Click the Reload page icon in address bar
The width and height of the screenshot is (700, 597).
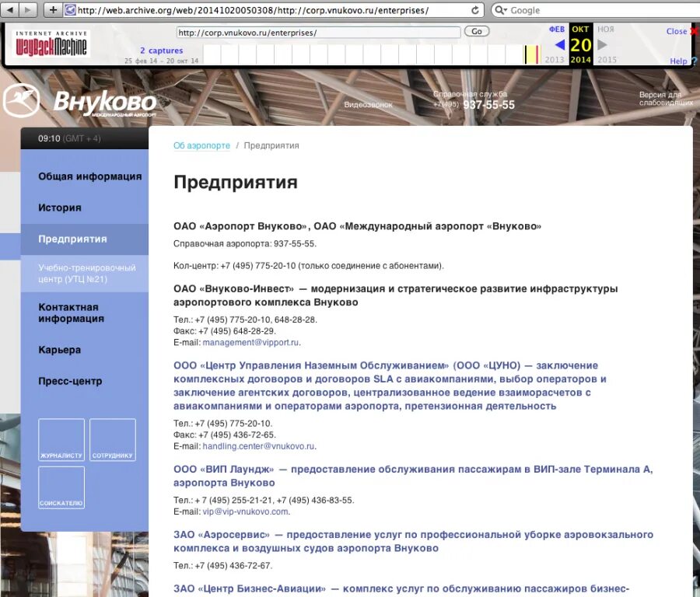(475, 10)
